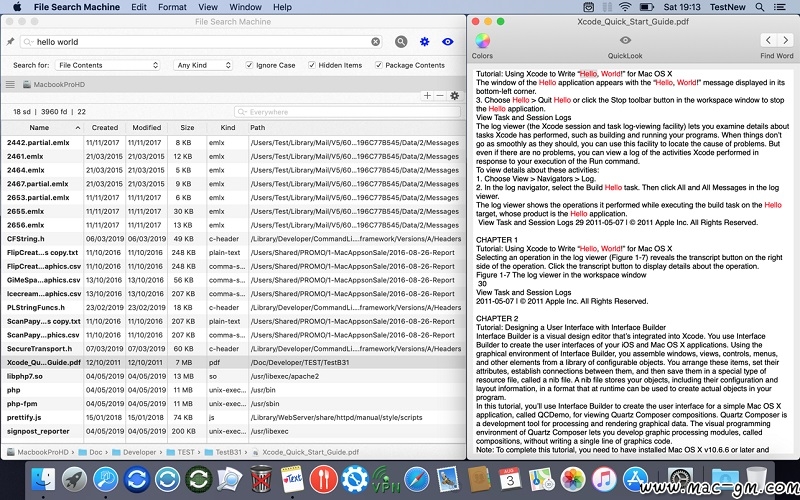The image size is (800, 500).
Task: Open VPN app in the dock
Action: tap(386, 480)
